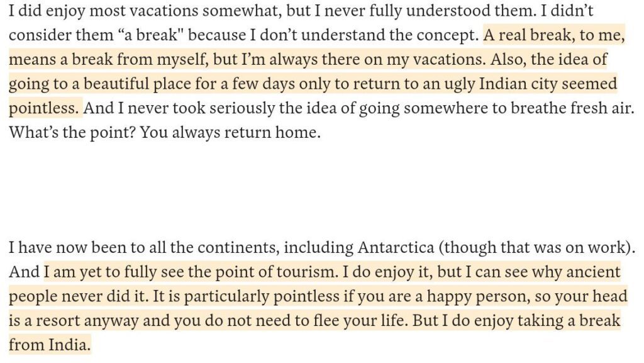
Task: Click the highlighted text "from India." on the last line
Action: pyautogui.click(x=50, y=345)
